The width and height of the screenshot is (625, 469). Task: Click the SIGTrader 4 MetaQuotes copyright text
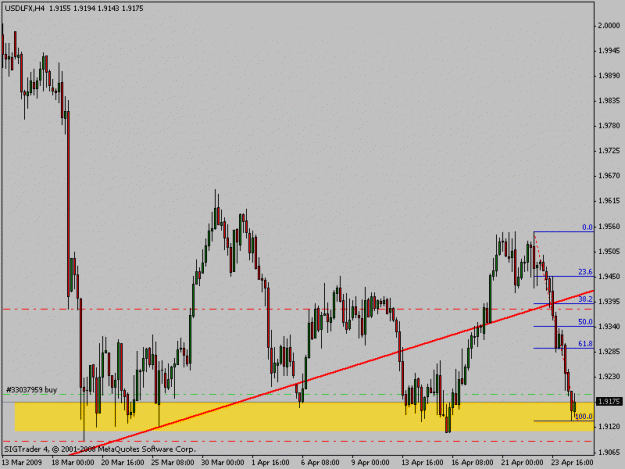tap(100, 449)
